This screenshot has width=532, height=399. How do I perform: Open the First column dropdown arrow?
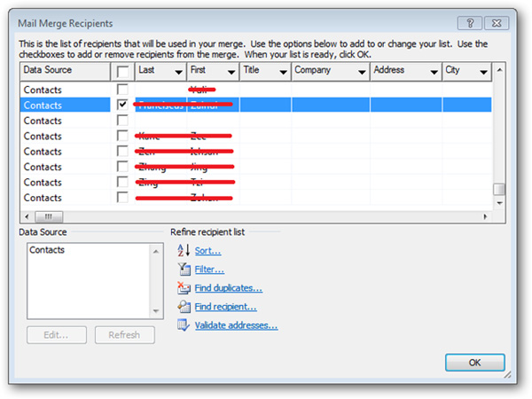point(231,72)
